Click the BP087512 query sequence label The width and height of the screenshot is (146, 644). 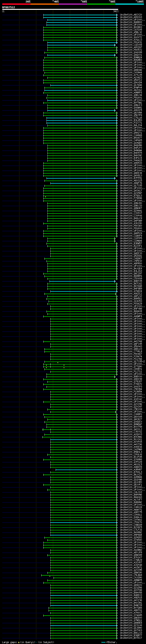[8, 8]
